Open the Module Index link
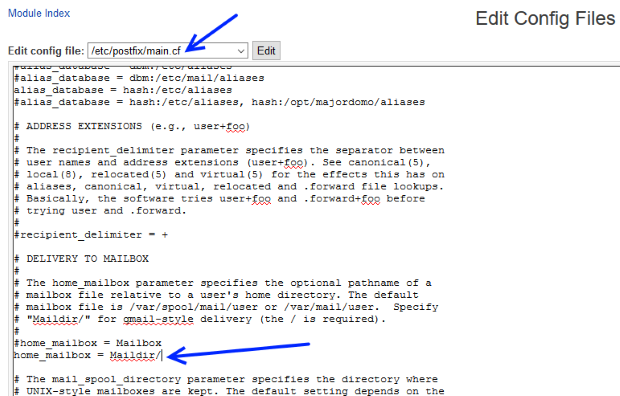 [x=39, y=13]
